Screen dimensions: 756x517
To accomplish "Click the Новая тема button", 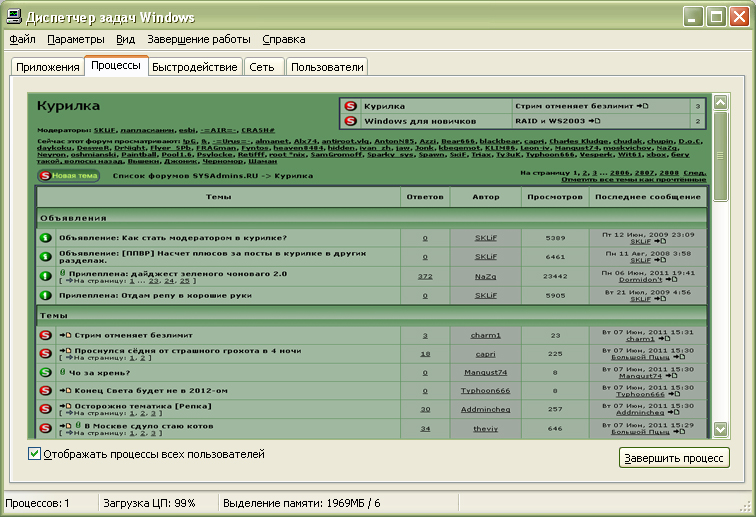I will [x=69, y=176].
